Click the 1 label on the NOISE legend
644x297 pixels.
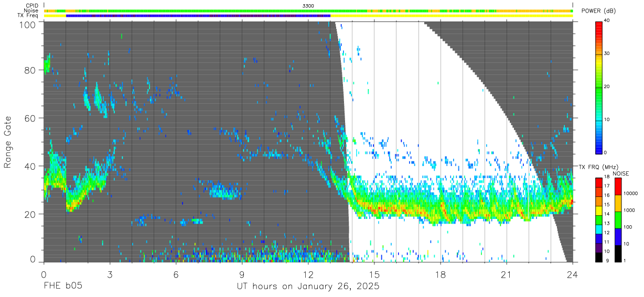click(x=624, y=261)
